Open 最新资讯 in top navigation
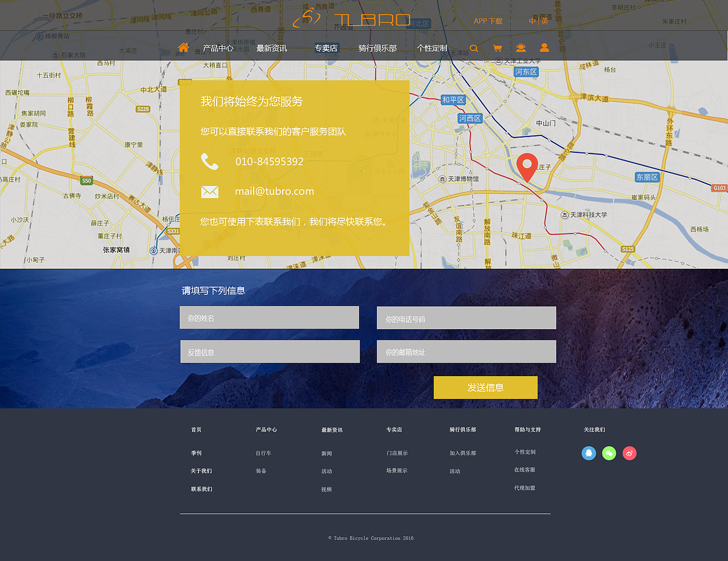The image size is (728, 561). [x=272, y=48]
